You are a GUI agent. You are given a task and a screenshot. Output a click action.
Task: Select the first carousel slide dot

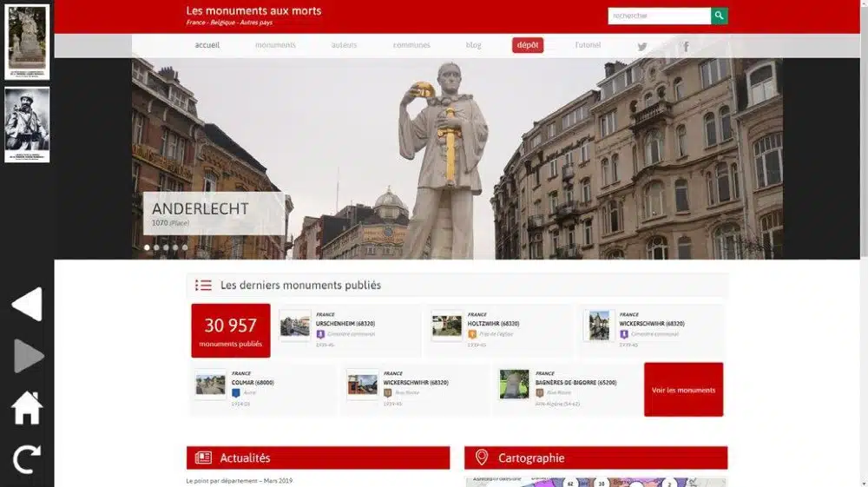click(147, 247)
